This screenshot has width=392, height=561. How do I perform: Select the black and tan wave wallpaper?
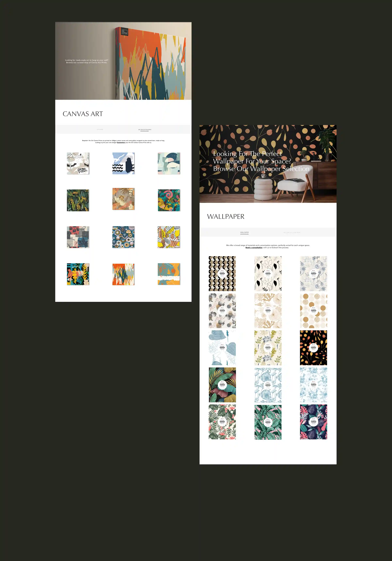tap(222, 273)
